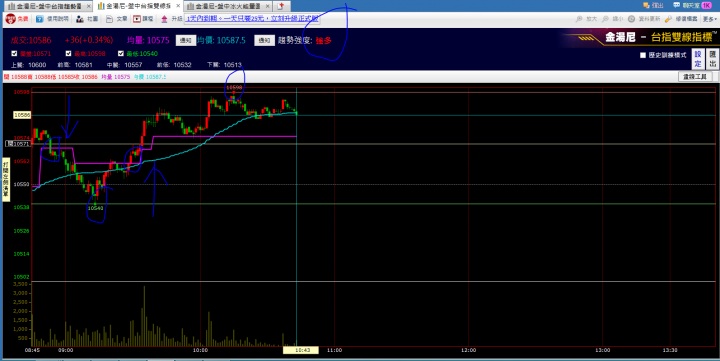720x361 pixels.
Task: Click the 資料更新 clock icon
Action: click(x=631, y=19)
